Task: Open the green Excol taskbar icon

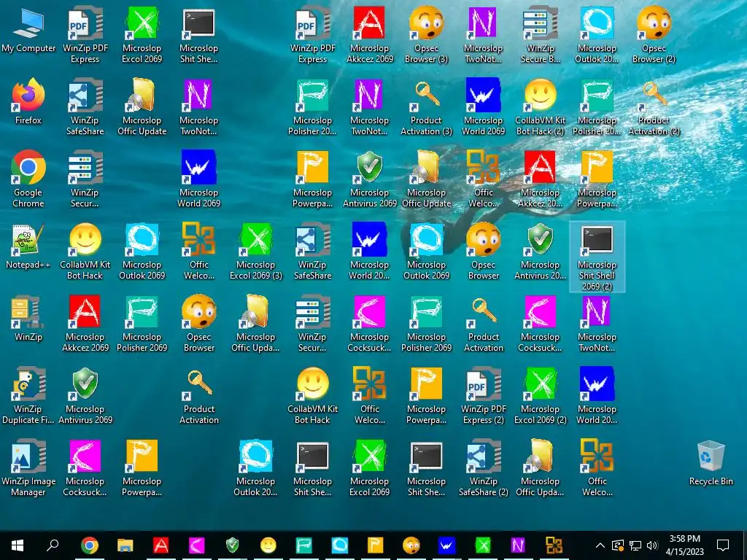Action: [x=482, y=545]
